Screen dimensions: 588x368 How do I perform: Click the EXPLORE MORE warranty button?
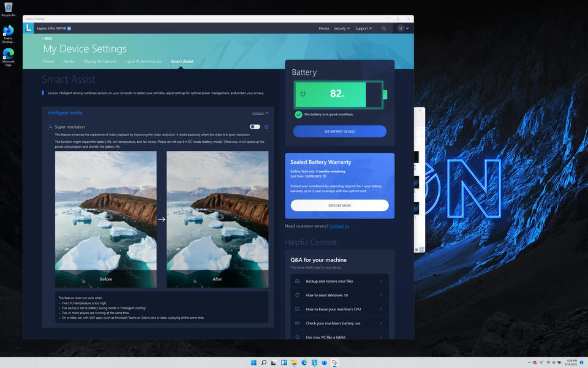click(340, 205)
